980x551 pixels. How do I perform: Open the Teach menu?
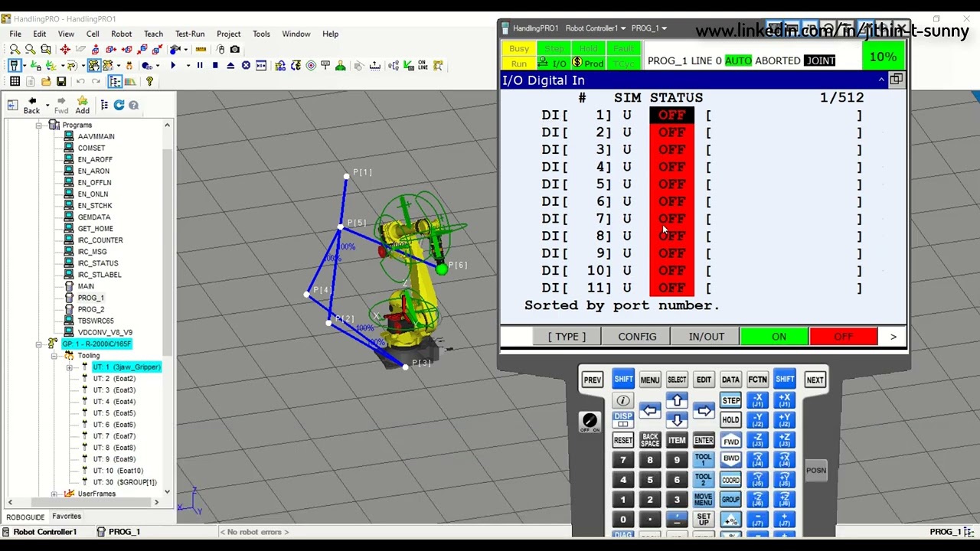pyautogui.click(x=153, y=34)
